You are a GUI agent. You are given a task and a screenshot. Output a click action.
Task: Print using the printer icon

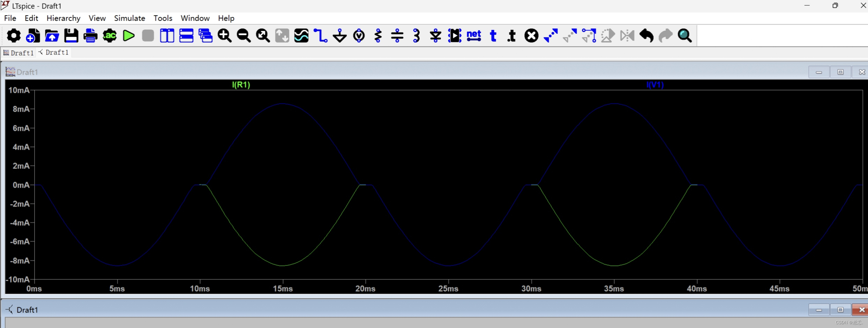90,36
